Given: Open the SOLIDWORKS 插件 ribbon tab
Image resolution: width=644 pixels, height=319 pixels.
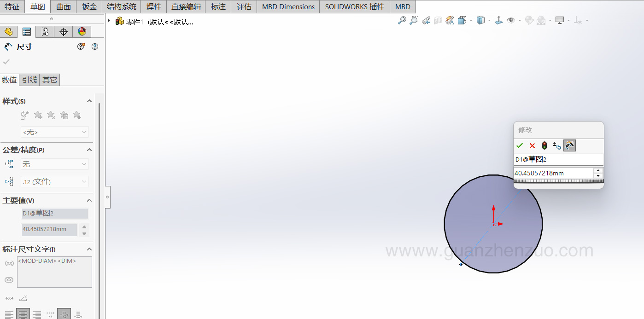Looking at the screenshot, I should [x=355, y=6].
